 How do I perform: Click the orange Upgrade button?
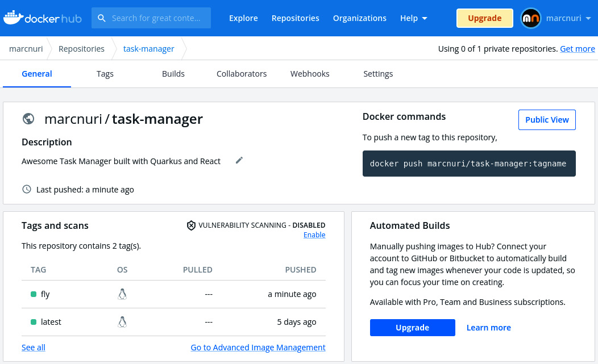click(484, 18)
